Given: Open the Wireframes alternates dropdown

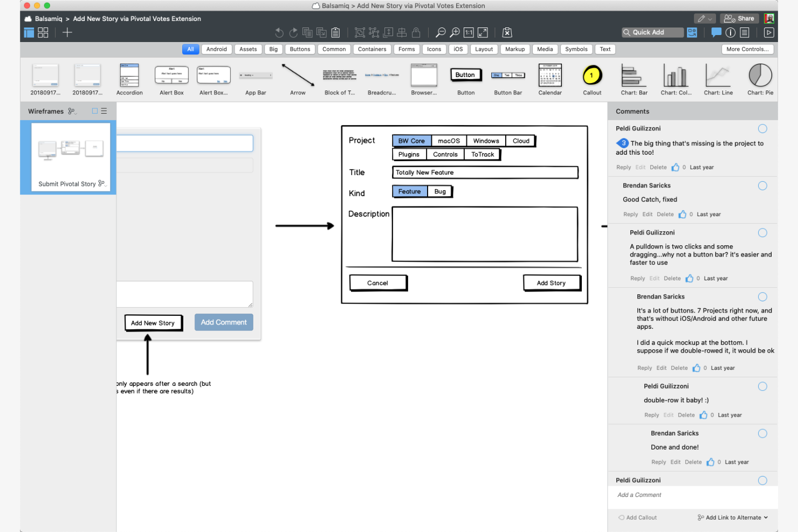Looking at the screenshot, I should point(72,111).
